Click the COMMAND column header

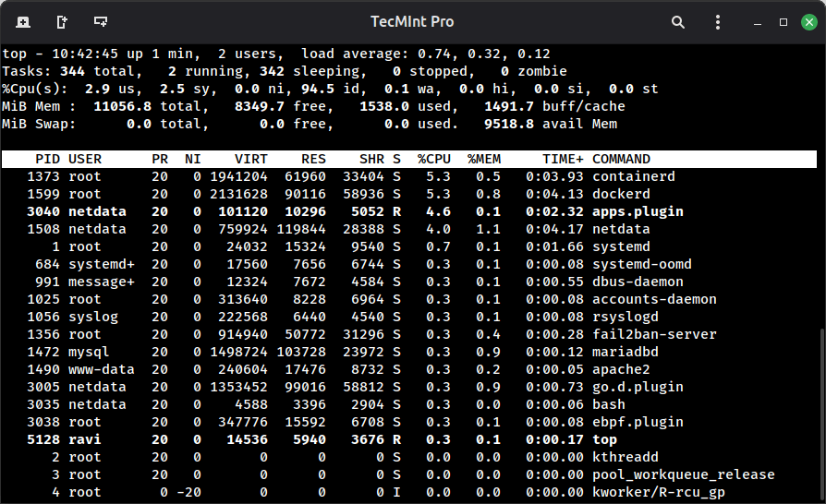(621, 159)
